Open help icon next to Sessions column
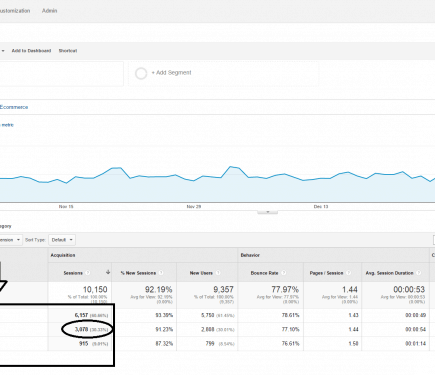Viewport: 435px width, 375px height. (88, 273)
